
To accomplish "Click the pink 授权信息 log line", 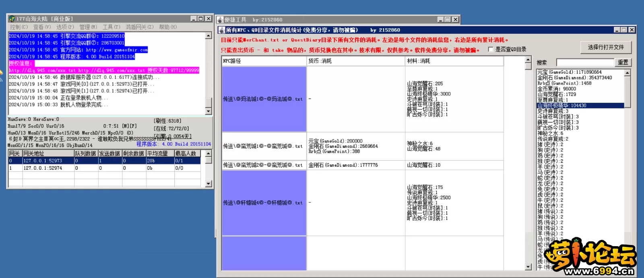I will [x=22, y=64].
